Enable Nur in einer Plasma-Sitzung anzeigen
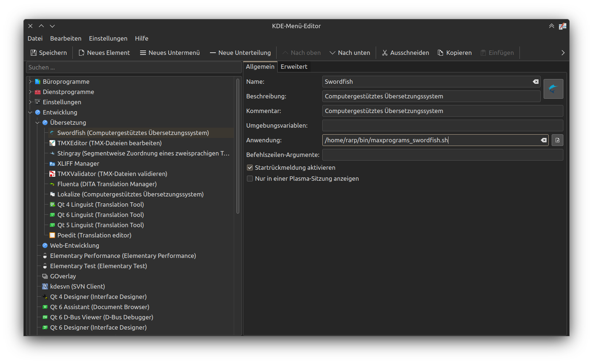Image resolution: width=593 pixels, height=364 pixels. (250, 179)
